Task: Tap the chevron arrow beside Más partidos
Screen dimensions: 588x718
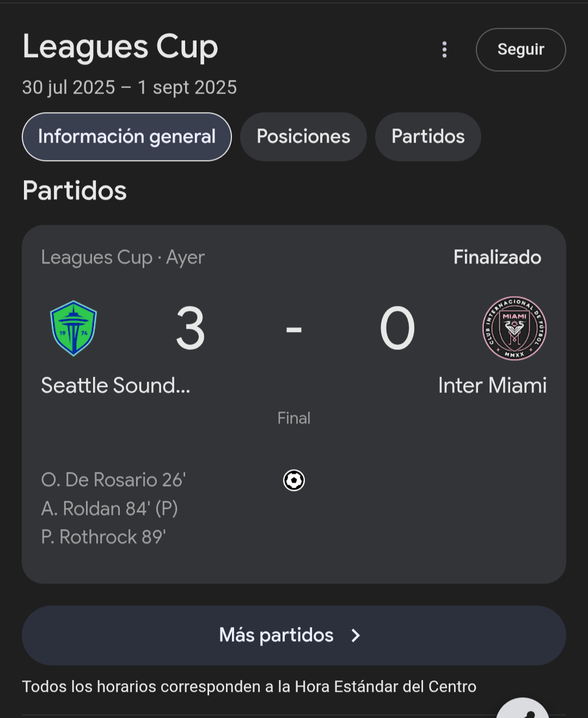Action: pyautogui.click(x=356, y=635)
